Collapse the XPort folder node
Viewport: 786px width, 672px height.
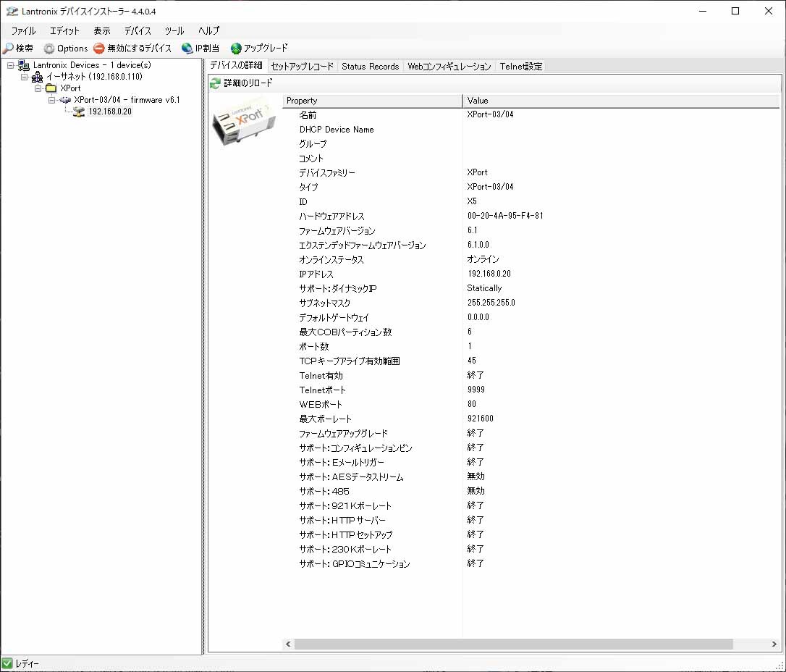tap(38, 88)
